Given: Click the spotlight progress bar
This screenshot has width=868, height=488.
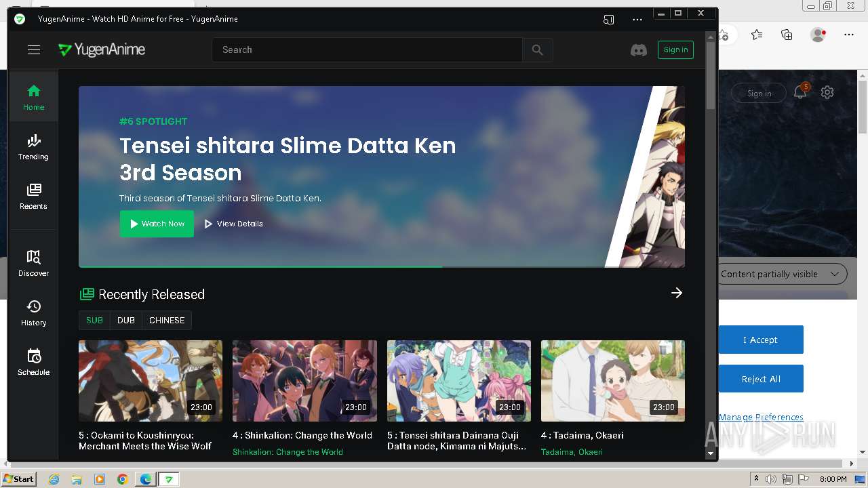Looking at the screenshot, I should (x=382, y=266).
